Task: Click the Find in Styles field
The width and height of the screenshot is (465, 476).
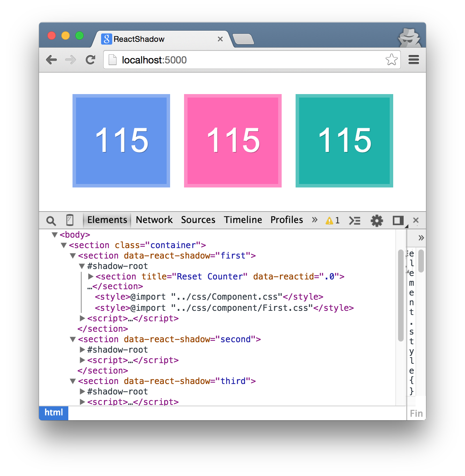Action: click(x=417, y=413)
